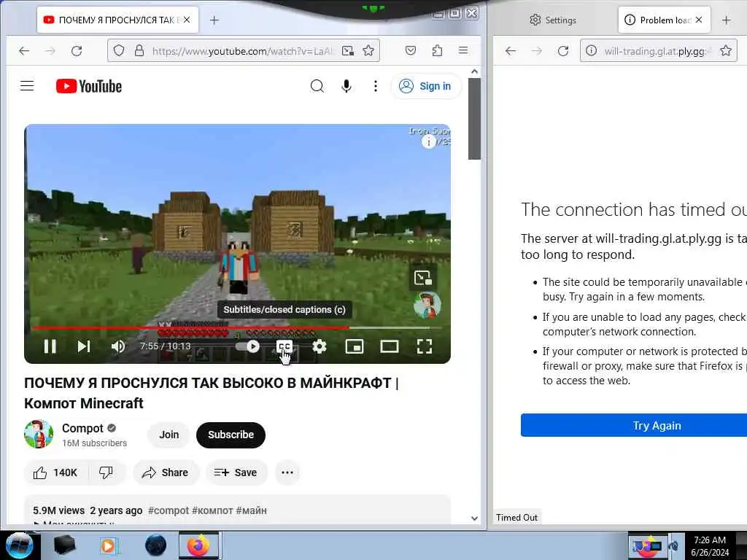Dislike the video
The image size is (747, 560).
click(106, 472)
